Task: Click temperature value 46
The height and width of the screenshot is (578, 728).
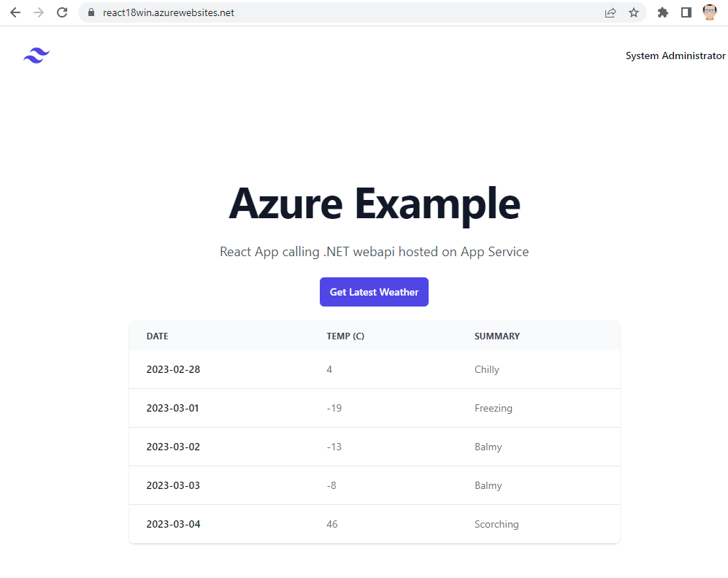Action: point(332,524)
